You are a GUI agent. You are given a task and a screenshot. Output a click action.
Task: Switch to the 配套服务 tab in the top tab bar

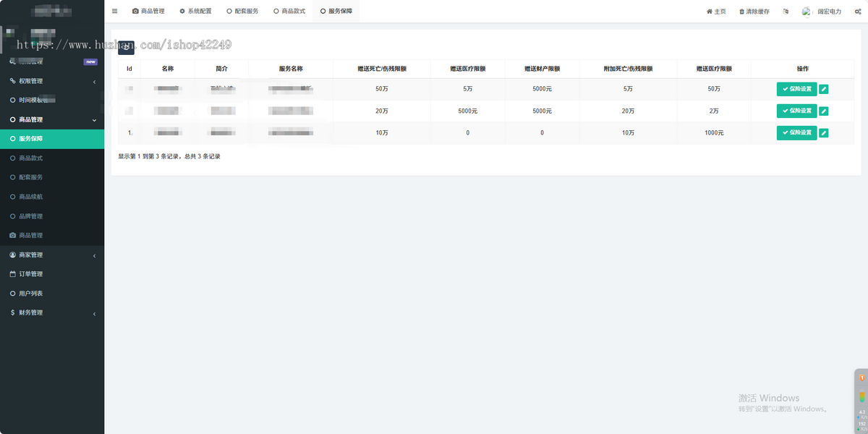[242, 11]
